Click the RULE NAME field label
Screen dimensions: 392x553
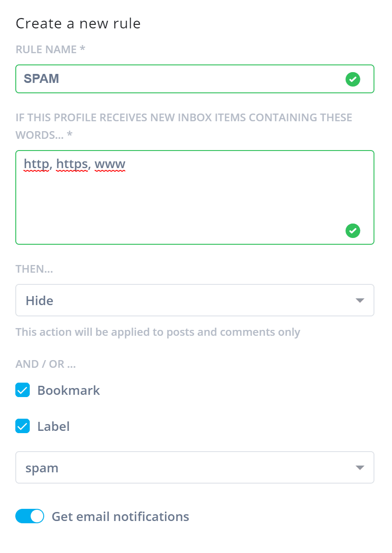(x=50, y=50)
